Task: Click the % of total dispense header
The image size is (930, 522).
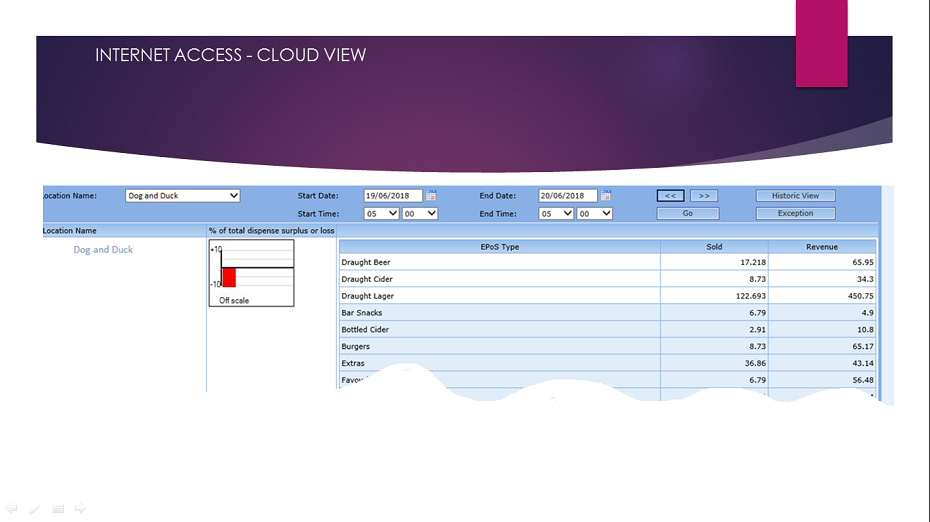Action: pyautogui.click(x=272, y=231)
